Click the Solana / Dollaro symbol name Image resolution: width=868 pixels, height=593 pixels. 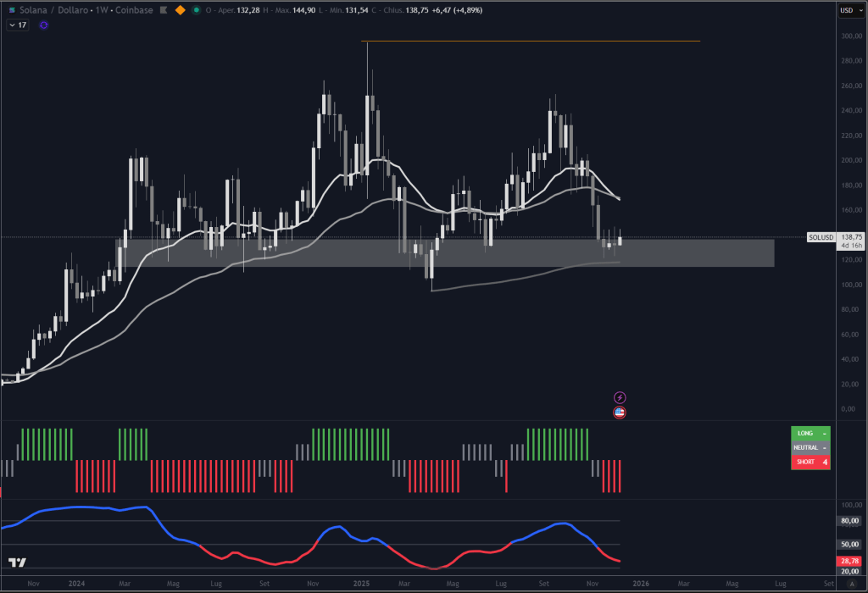(51, 10)
